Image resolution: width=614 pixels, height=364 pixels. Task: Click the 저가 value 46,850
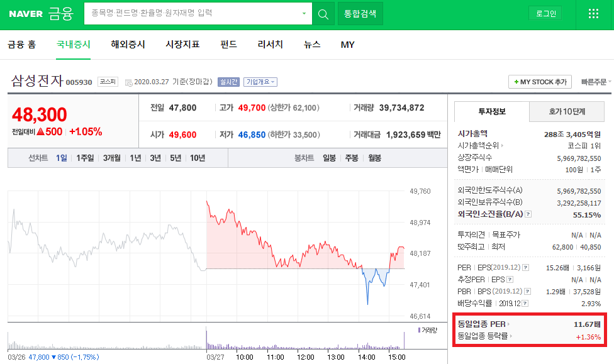coord(252,135)
